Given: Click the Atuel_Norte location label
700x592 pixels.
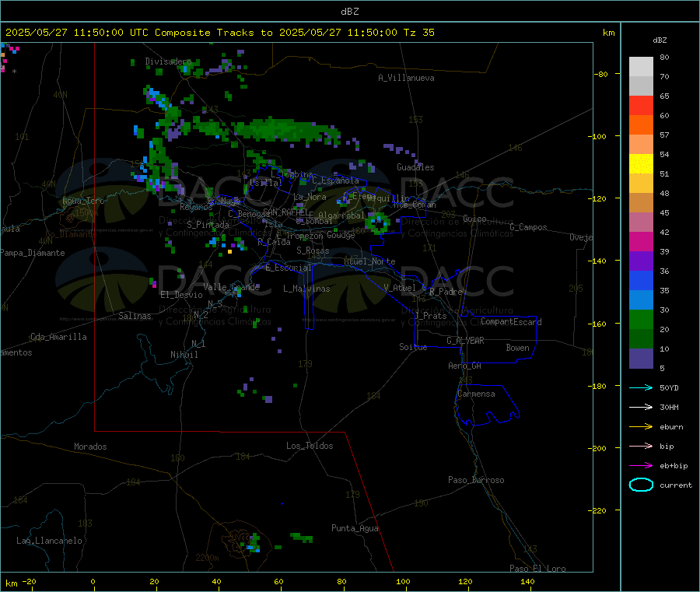Looking at the screenshot, I should point(369,261).
